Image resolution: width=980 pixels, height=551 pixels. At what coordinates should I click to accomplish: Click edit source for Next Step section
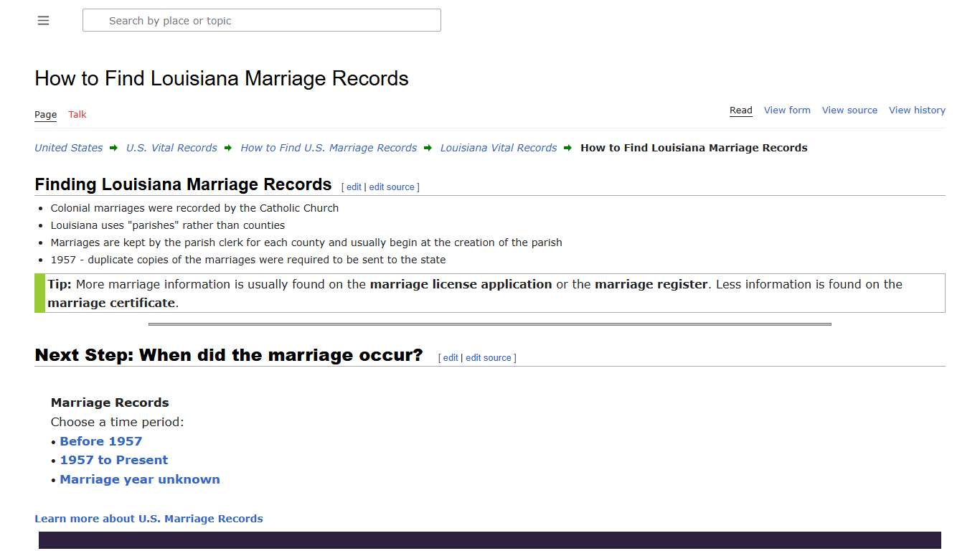(x=489, y=357)
